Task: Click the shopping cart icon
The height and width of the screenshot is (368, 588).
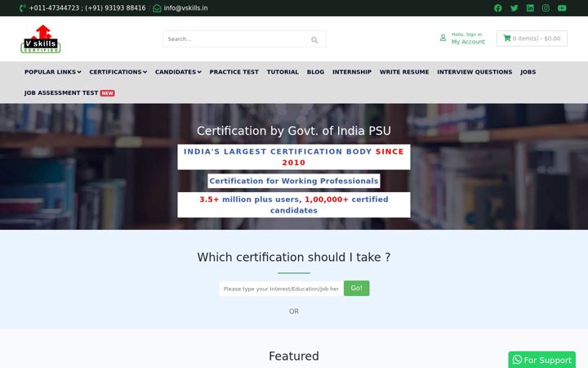Action: 506,38
